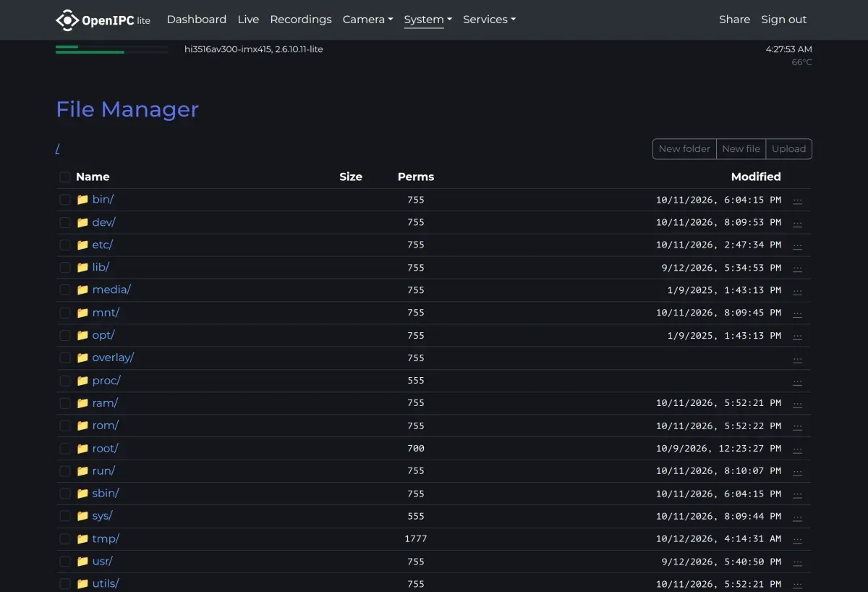Open the more-actions ellipsis for bin/
The width and height of the screenshot is (868, 592).
click(x=797, y=200)
